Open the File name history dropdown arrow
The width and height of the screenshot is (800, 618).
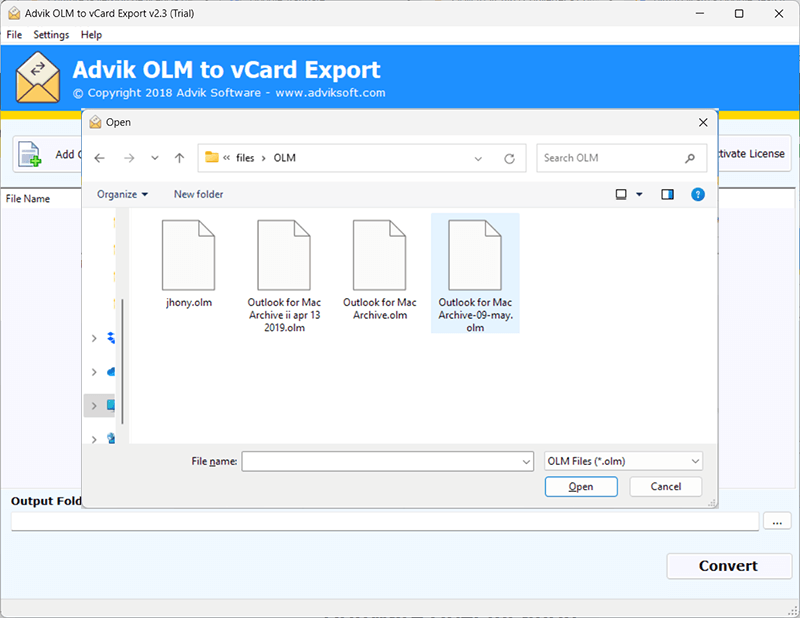pyautogui.click(x=527, y=462)
